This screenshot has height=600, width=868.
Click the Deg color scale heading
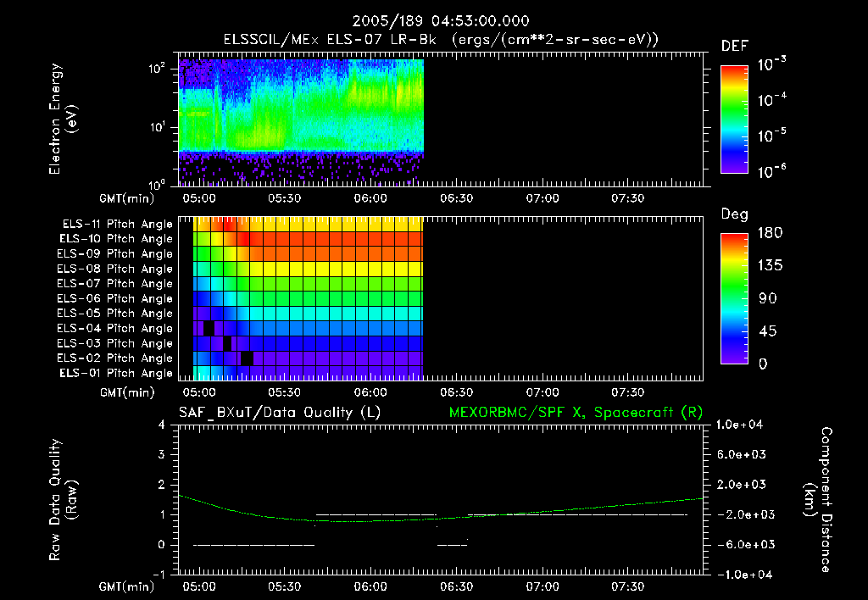735,214
